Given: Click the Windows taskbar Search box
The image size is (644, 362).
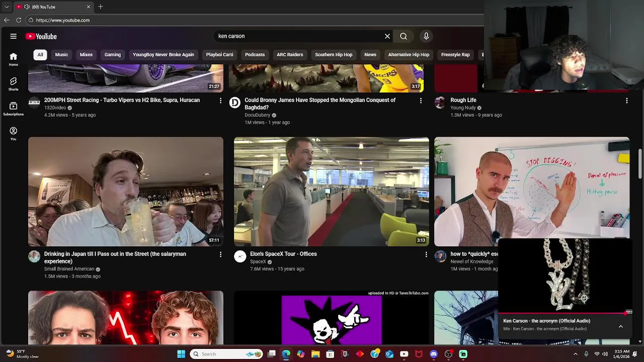Looking at the screenshot, I should (227, 354).
